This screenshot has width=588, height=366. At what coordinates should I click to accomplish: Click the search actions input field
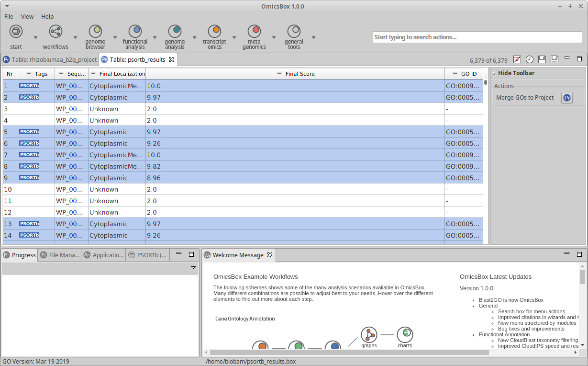pos(477,37)
